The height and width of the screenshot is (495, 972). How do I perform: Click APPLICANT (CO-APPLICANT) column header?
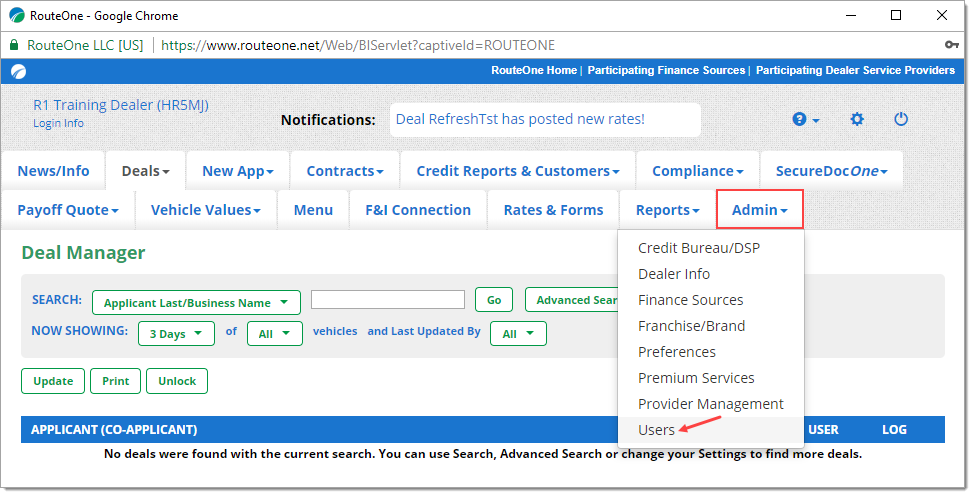[114, 429]
